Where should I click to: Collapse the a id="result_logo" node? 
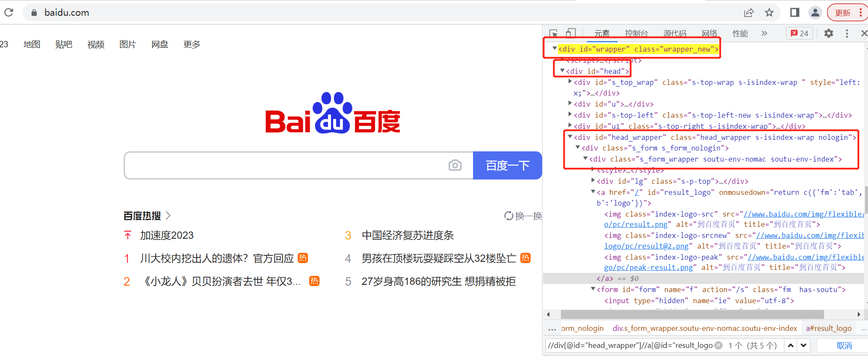tap(593, 192)
